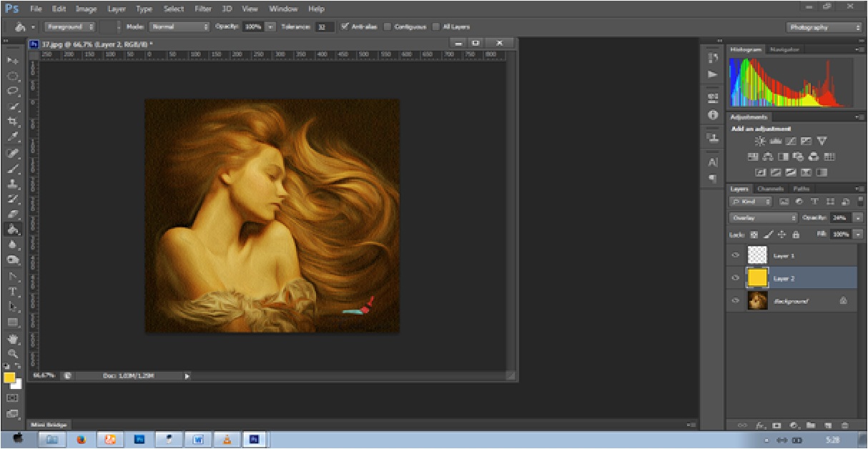Select the Horizontal Type tool
The width and height of the screenshot is (868, 449).
click(x=13, y=292)
